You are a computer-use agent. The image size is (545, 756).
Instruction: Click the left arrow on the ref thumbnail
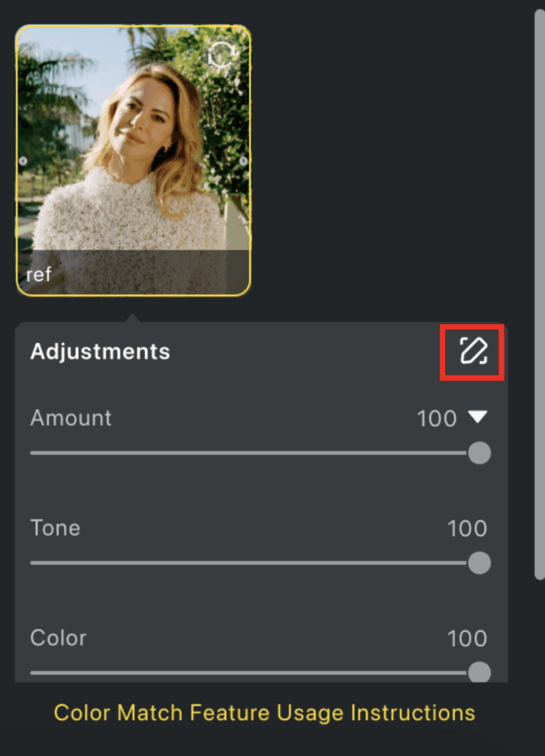click(21, 160)
